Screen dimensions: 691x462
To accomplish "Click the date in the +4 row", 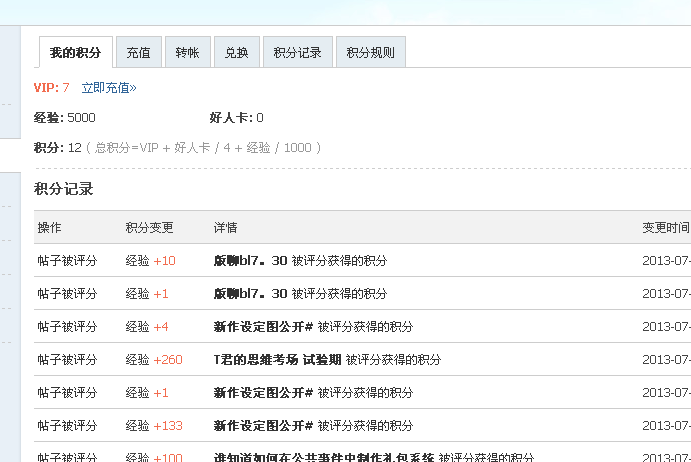I will tap(666, 327).
